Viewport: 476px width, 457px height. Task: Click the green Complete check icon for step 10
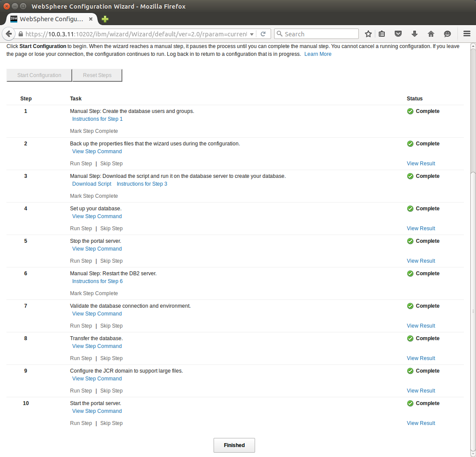(x=410, y=403)
